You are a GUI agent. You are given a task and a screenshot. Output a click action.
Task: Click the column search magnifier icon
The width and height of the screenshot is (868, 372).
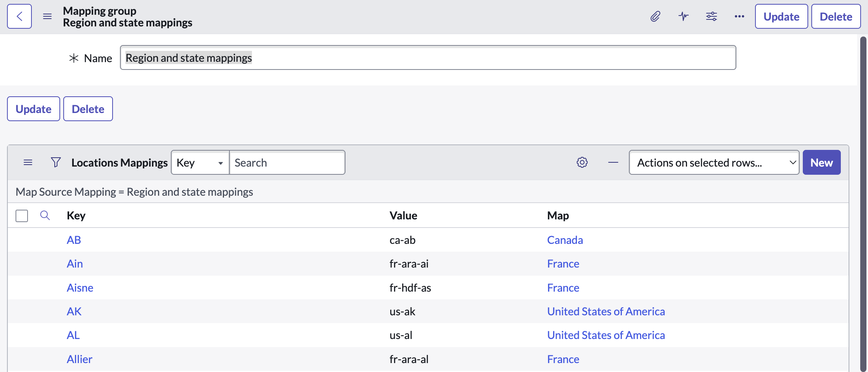(45, 216)
